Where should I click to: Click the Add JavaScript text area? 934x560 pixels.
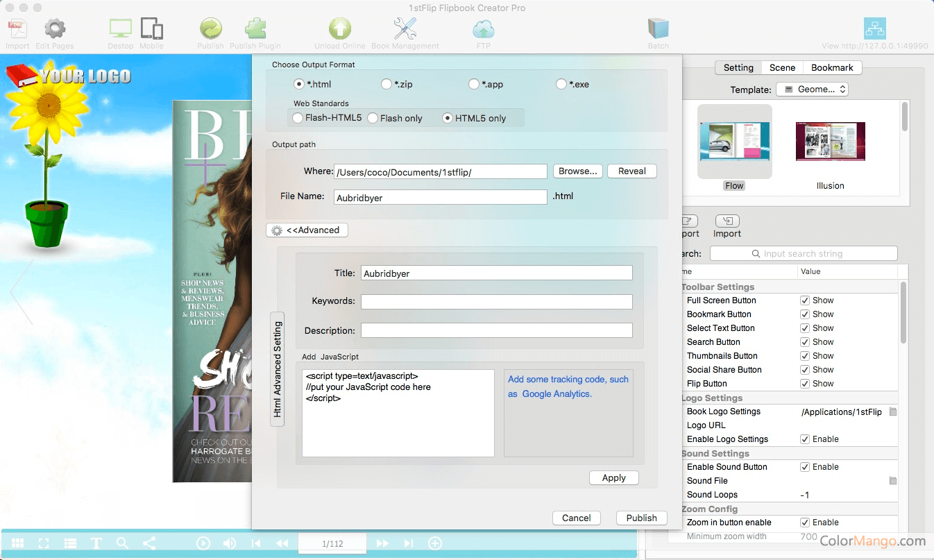click(x=398, y=413)
